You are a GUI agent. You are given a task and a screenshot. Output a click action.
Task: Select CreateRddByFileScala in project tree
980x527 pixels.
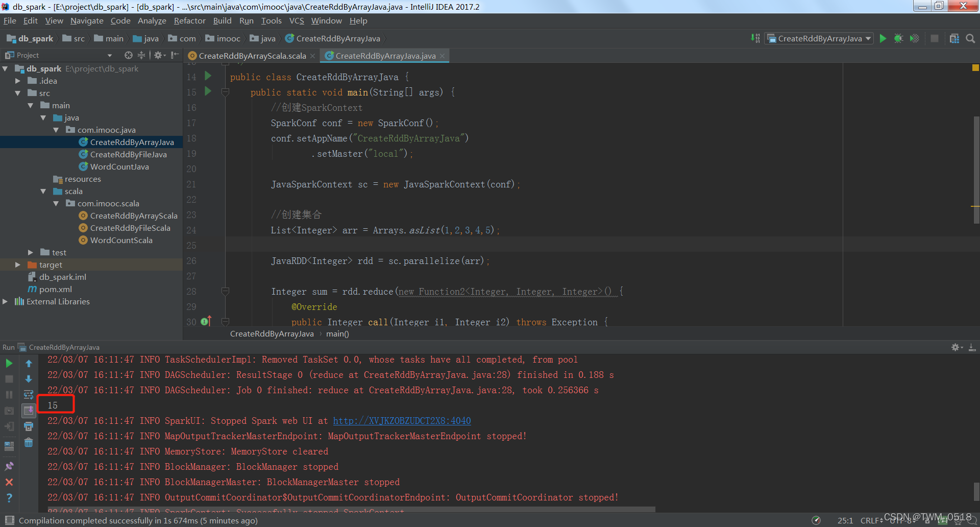tap(125, 228)
